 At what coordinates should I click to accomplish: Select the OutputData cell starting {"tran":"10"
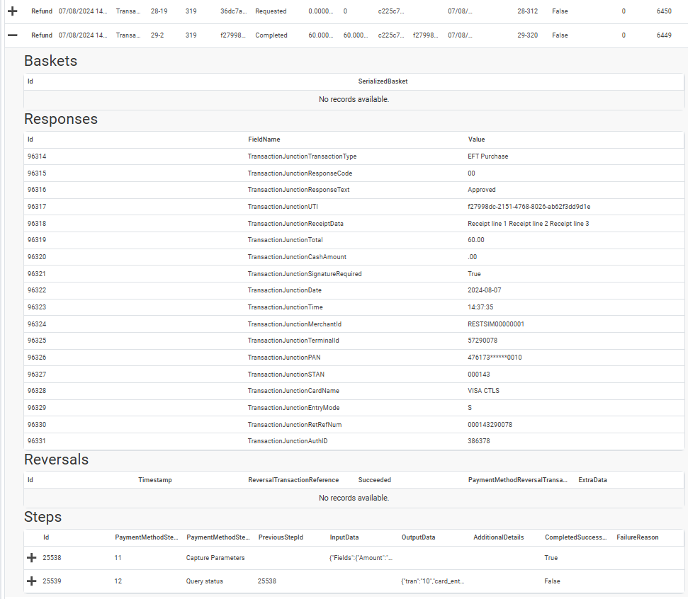pyautogui.click(x=433, y=581)
